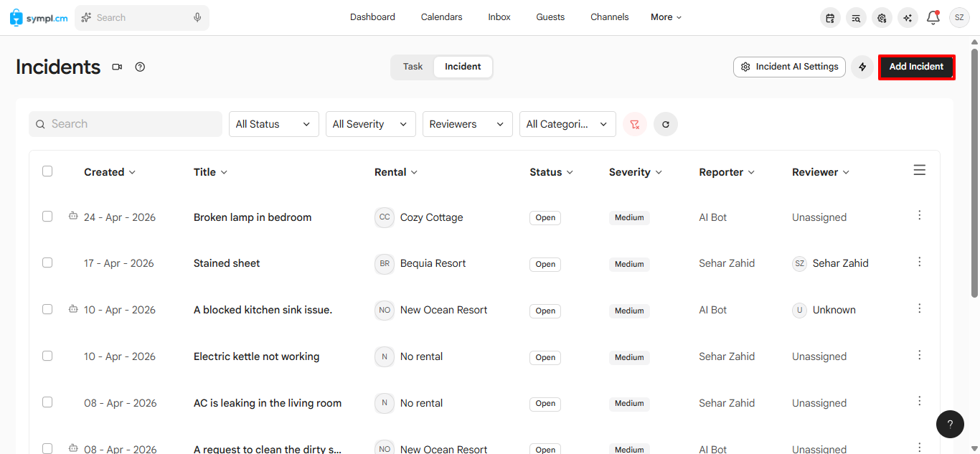Click the BR avatar for Bequia Resort
The image size is (980, 454).
pos(385,264)
